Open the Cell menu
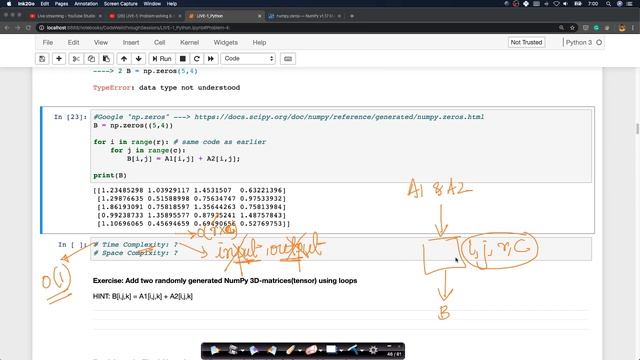640x360 pixels. (x=160, y=42)
